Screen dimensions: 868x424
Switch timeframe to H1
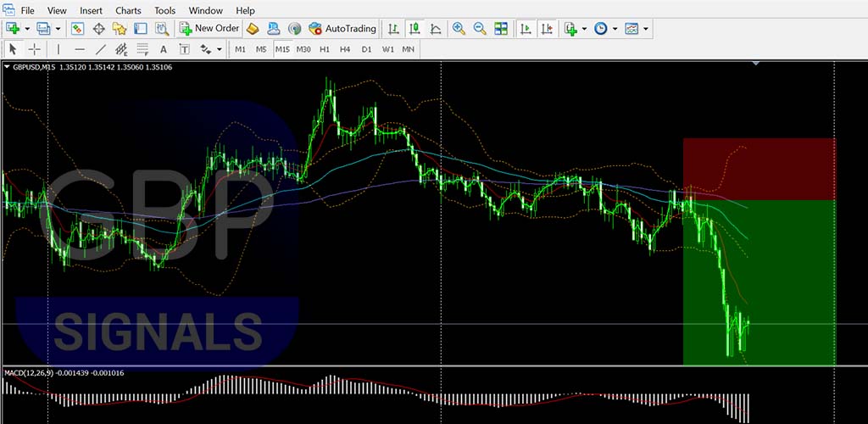[x=325, y=49]
